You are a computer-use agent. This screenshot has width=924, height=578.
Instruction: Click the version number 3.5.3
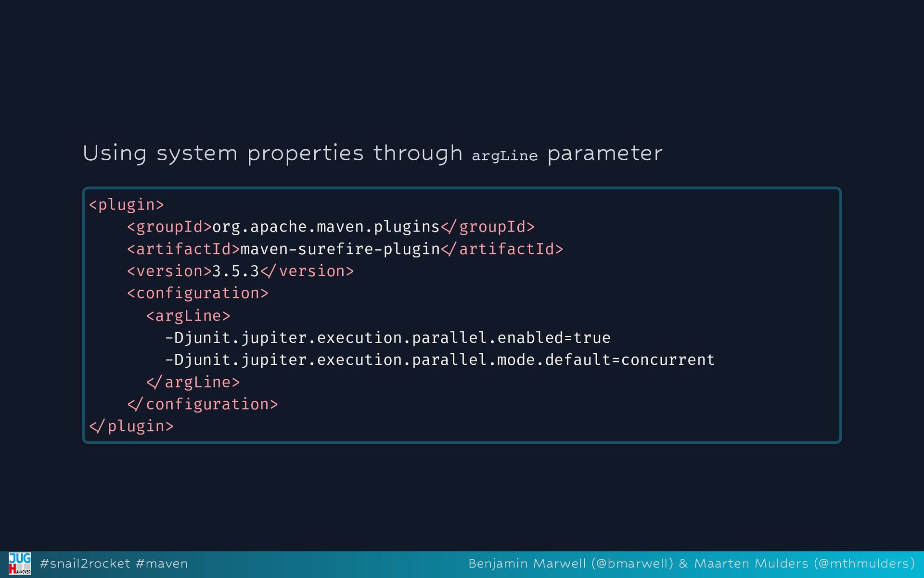[235, 271]
